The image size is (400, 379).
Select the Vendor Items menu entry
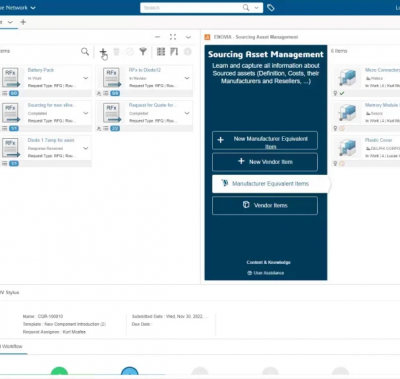(265, 205)
